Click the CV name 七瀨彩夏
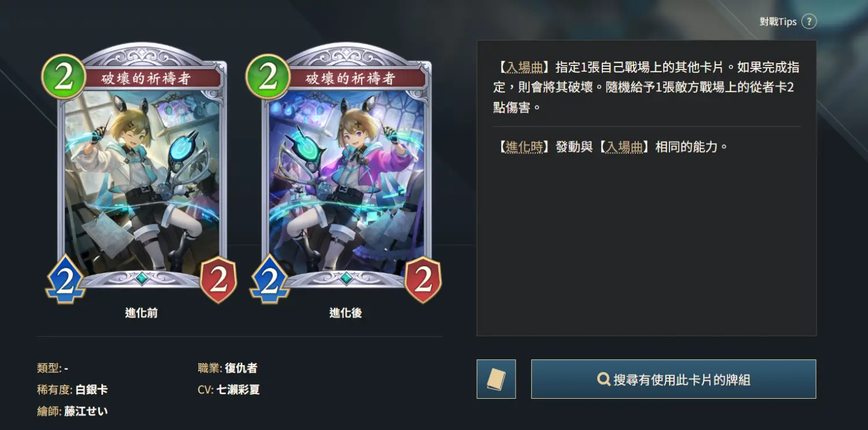The image size is (868, 430). pyautogui.click(x=238, y=389)
